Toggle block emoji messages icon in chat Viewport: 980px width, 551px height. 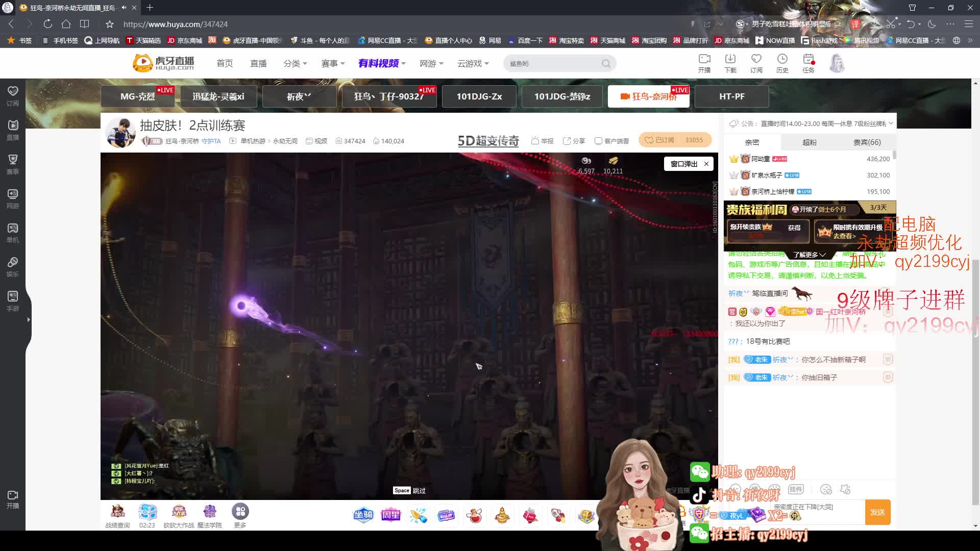click(826, 489)
